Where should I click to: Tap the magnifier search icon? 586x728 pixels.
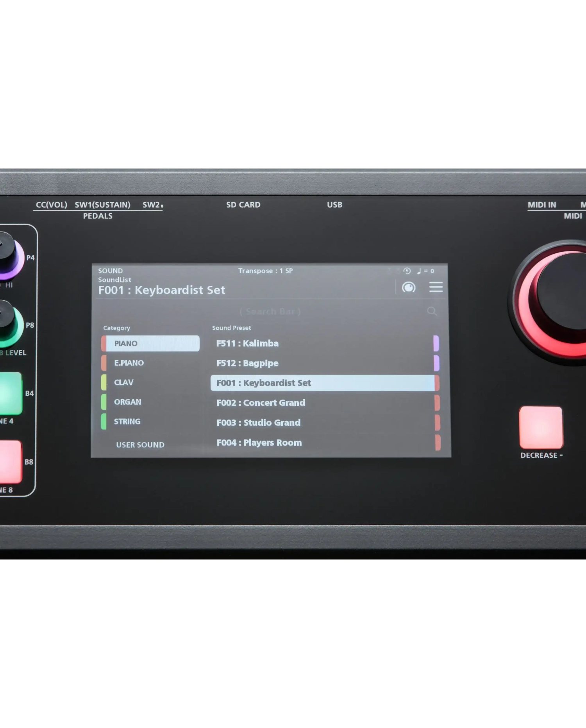click(432, 311)
